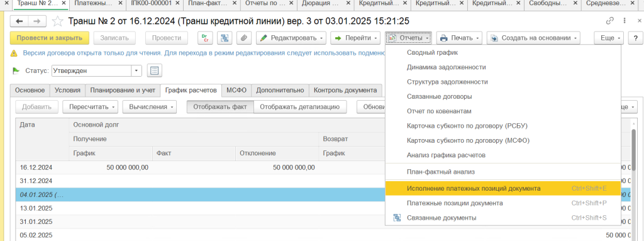Copy document link via the chain icon
Screen dimensions: 644x241
(x=610, y=21)
